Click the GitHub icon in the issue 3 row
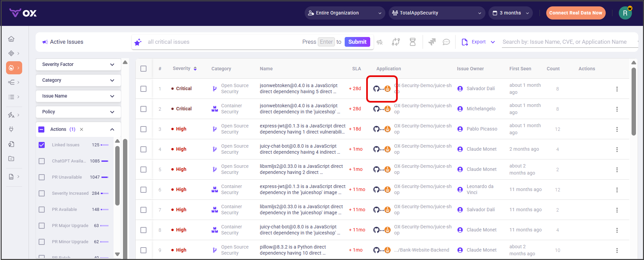 pos(376,129)
